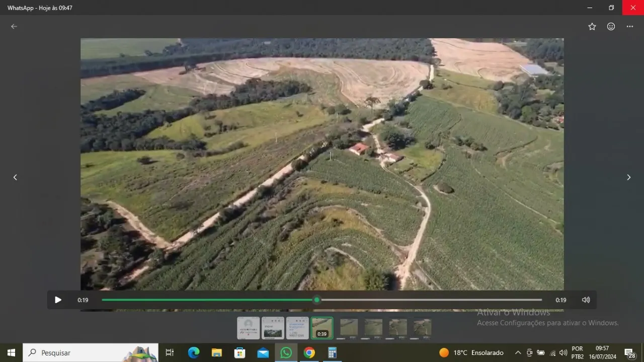Select the last thumbnail in the media strip
Viewport: 644px width, 362px height.
(x=423, y=328)
